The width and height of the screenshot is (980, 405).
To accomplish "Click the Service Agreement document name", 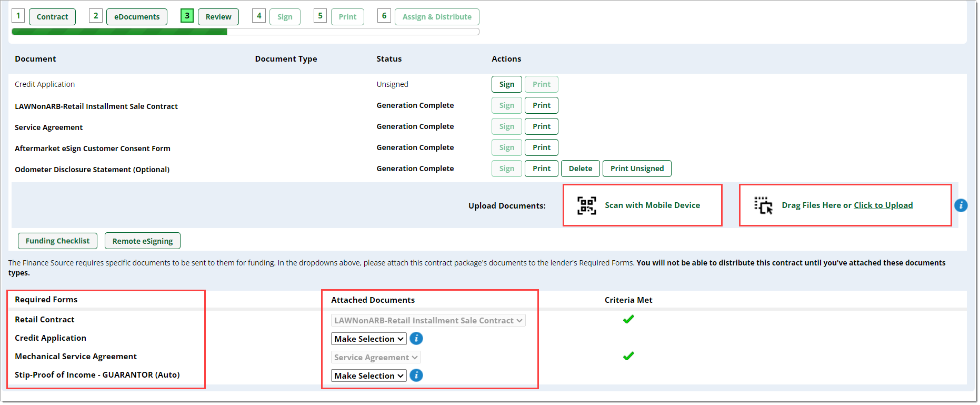I will [x=49, y=127].
